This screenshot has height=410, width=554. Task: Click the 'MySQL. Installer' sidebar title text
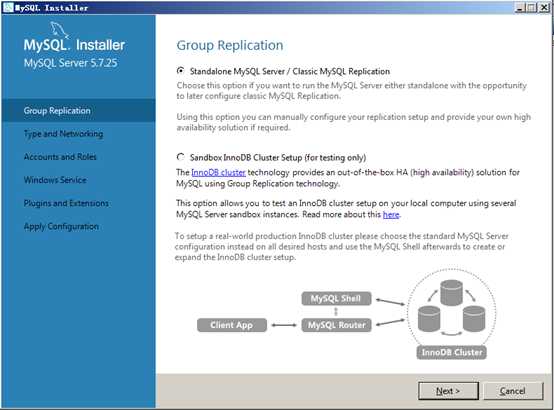[x=75, y=45]
